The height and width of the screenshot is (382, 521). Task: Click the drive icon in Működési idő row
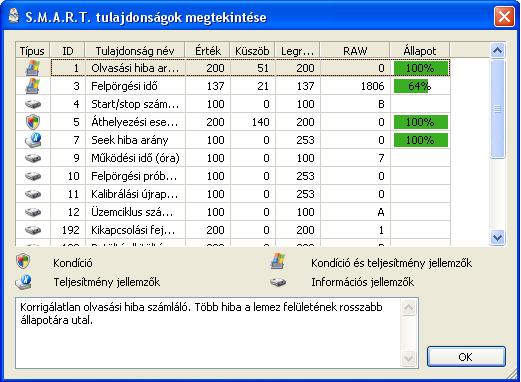pyautogui.click(x=33, y=158)
